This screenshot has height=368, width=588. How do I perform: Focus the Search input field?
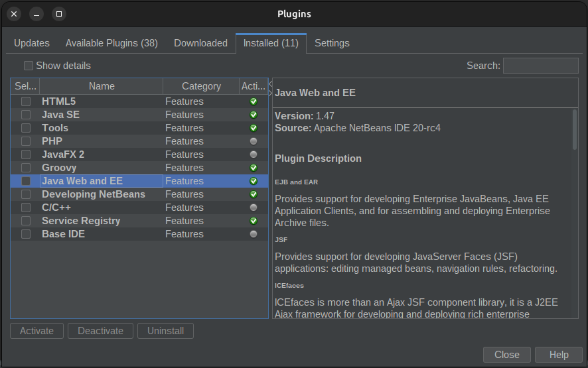pos(540,66)
